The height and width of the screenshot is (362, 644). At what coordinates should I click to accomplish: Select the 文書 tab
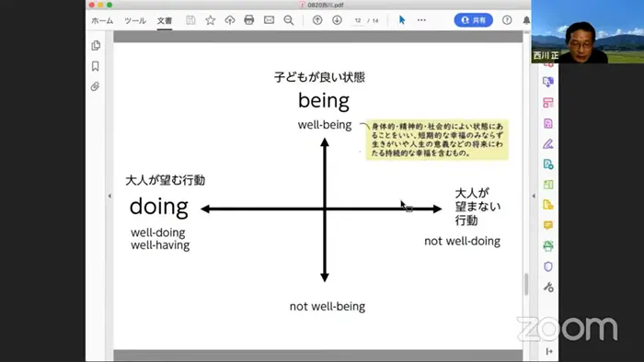pyautogui.click(x=165, y=20)
